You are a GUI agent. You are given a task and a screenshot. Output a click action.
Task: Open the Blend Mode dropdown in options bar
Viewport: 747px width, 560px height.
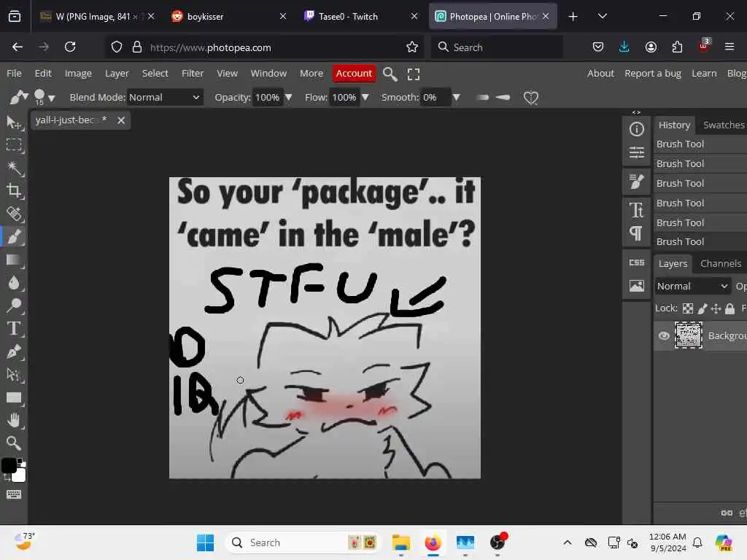pos(164,97)
